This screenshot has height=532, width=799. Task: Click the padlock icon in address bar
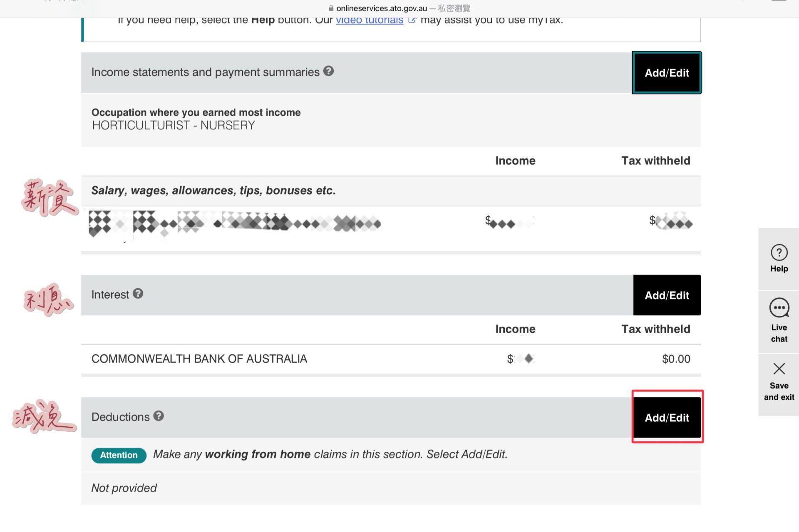(x=331, y=8)
